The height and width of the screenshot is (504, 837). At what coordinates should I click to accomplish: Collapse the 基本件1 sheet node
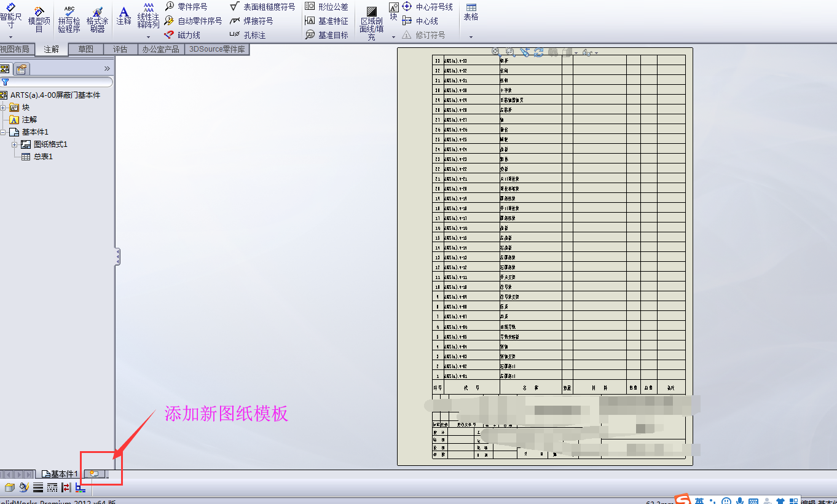(x=3, y=132)
